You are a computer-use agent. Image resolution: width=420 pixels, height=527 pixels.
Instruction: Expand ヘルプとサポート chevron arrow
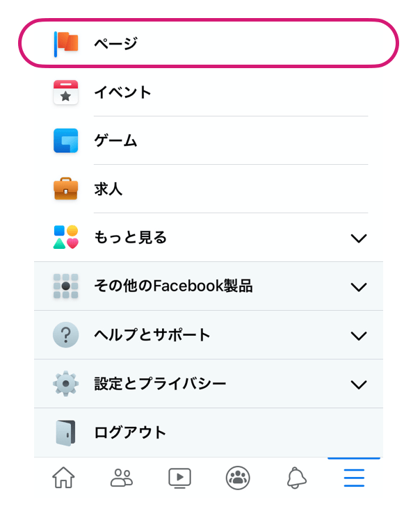359,336
